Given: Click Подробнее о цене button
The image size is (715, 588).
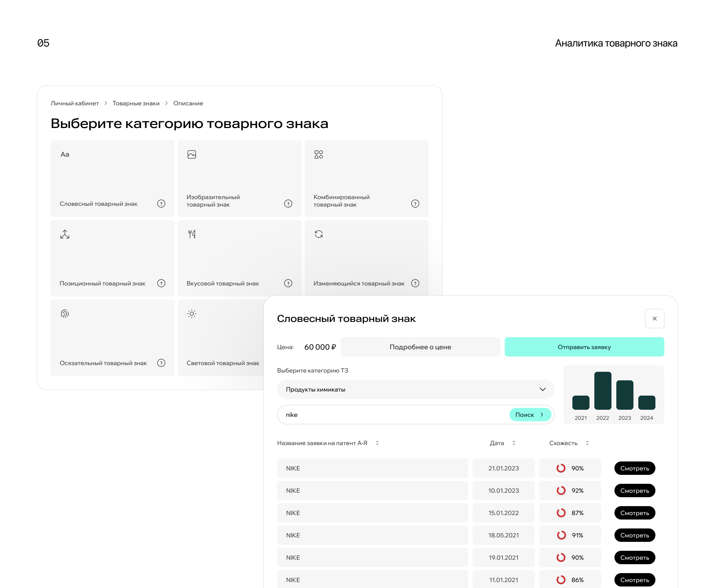Looking at the screenshot, I should point(420,347).
